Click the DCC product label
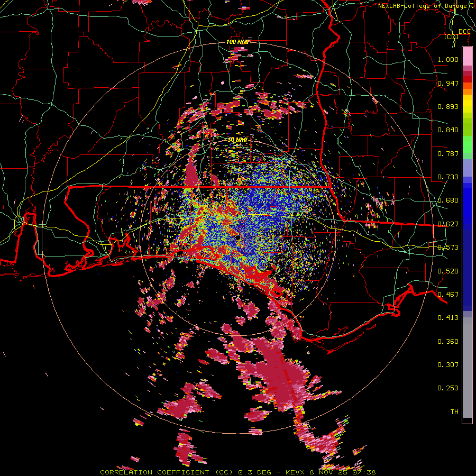The width and height of the screenshot is (476, 476). 464,32
